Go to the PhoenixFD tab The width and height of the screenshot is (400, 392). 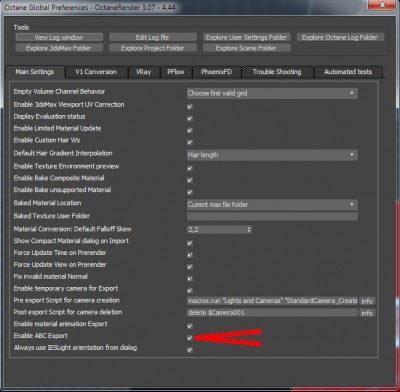pos(217,72)
